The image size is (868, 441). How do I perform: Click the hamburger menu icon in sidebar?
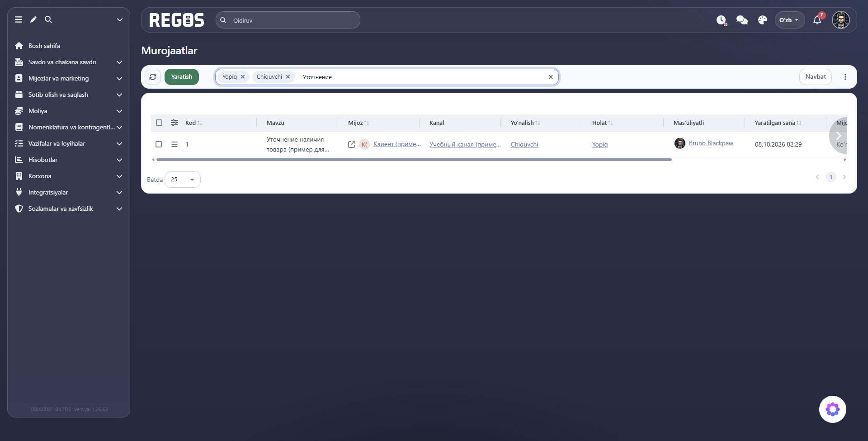tap(19, 19)
